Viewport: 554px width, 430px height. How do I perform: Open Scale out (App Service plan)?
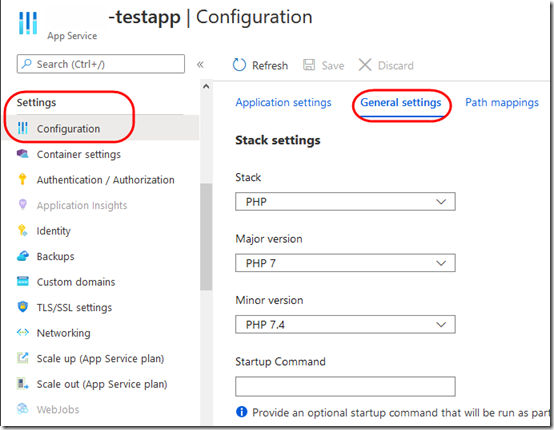(102, 384)
